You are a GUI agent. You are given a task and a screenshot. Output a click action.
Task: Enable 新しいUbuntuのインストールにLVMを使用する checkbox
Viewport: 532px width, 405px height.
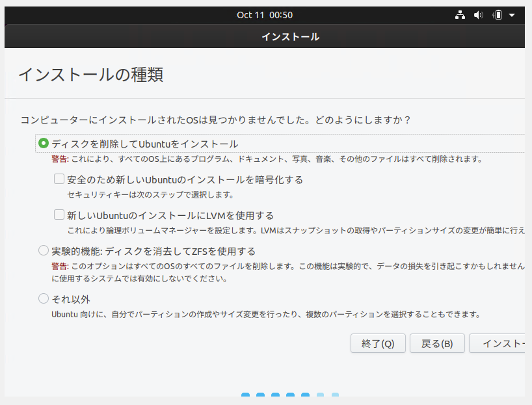[59, 215]
